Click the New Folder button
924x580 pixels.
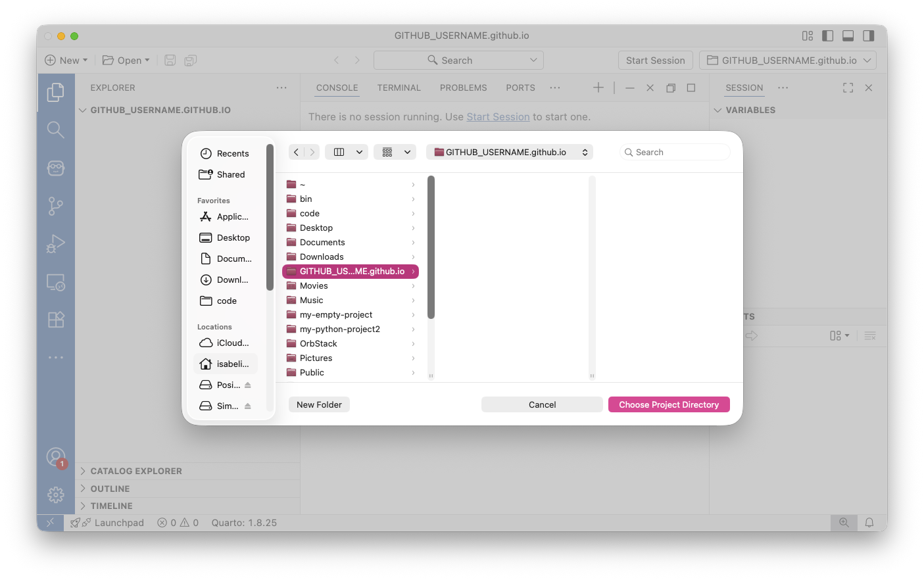click(319, 405)
